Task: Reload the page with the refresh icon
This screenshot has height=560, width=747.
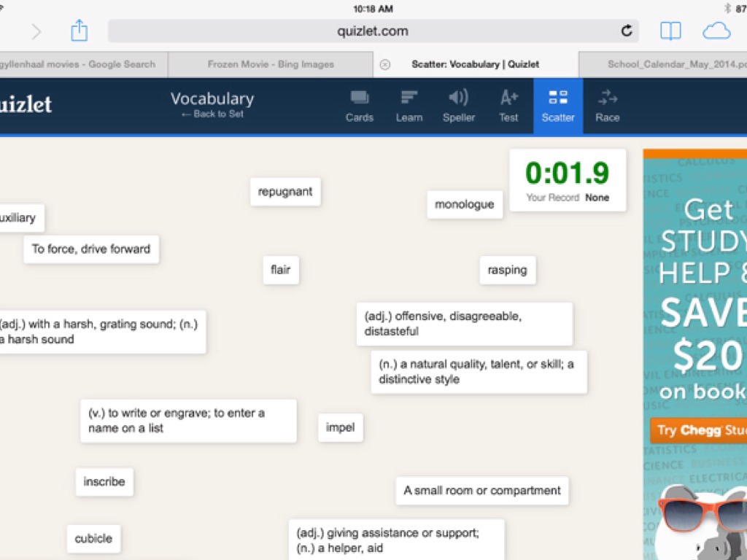Action: (626, 31)
